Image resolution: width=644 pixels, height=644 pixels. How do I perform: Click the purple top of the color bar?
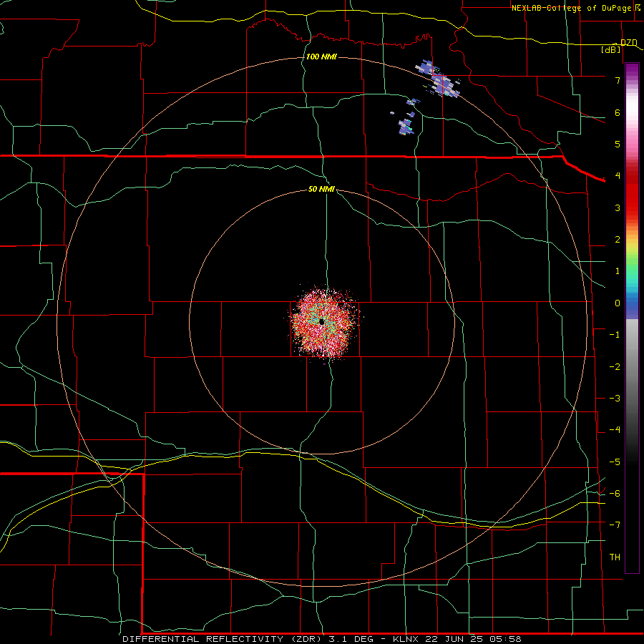coord(632,70)
